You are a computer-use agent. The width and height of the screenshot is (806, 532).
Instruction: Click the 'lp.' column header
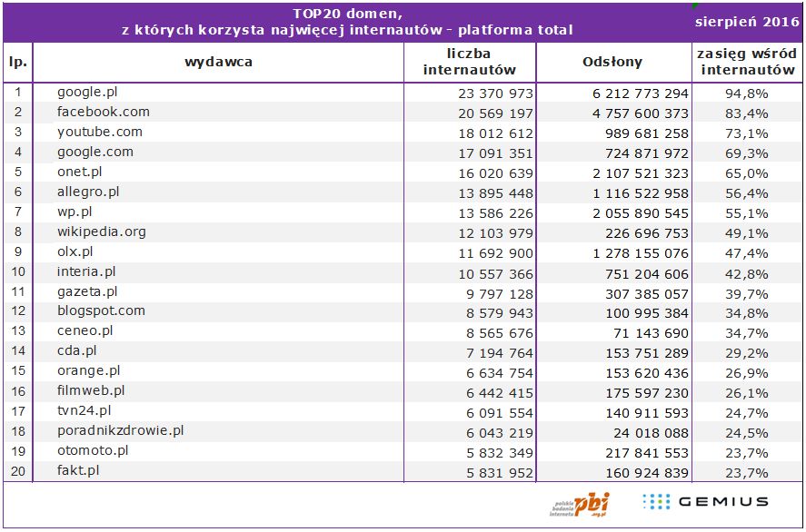pyautogui.click(x=18, y=62)
